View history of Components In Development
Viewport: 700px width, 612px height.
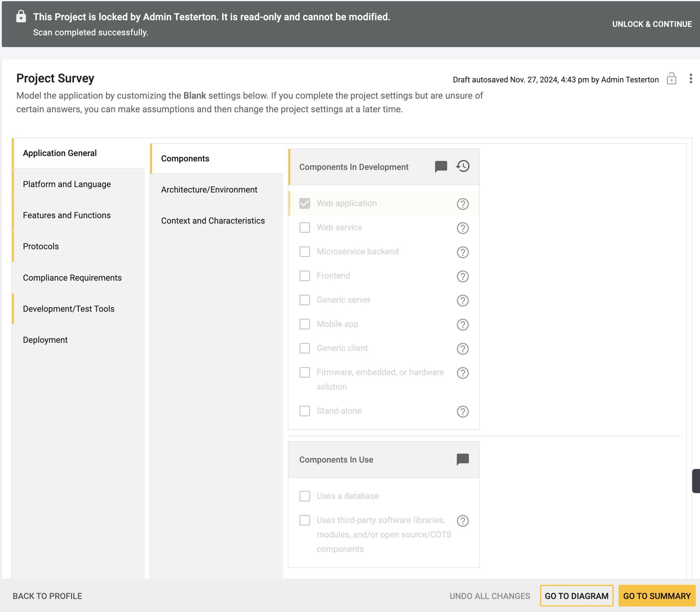463,166
